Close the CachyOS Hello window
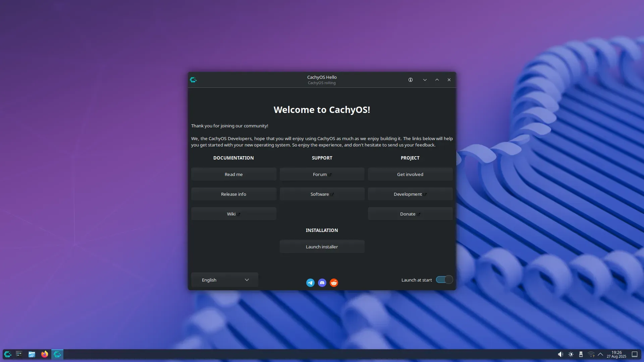Image resolution: width=644 pixels, height=362 pixels. 449,80
